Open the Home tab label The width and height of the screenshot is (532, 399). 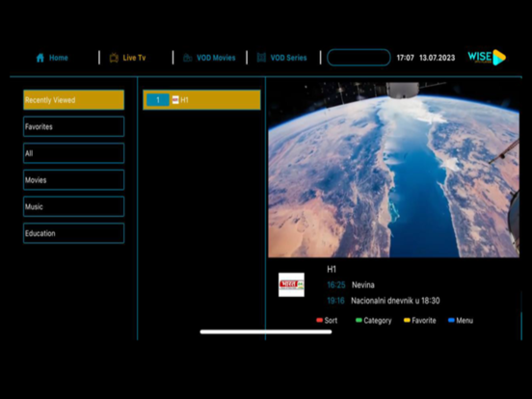(x=59, y=58)
